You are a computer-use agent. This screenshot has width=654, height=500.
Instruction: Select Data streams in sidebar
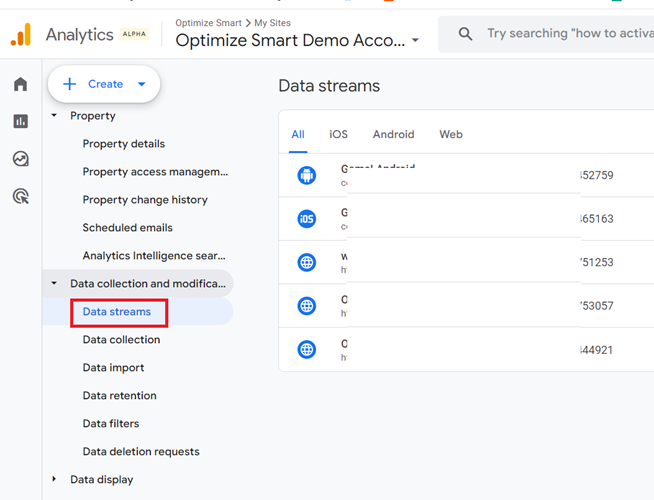(x=117, y=312)
